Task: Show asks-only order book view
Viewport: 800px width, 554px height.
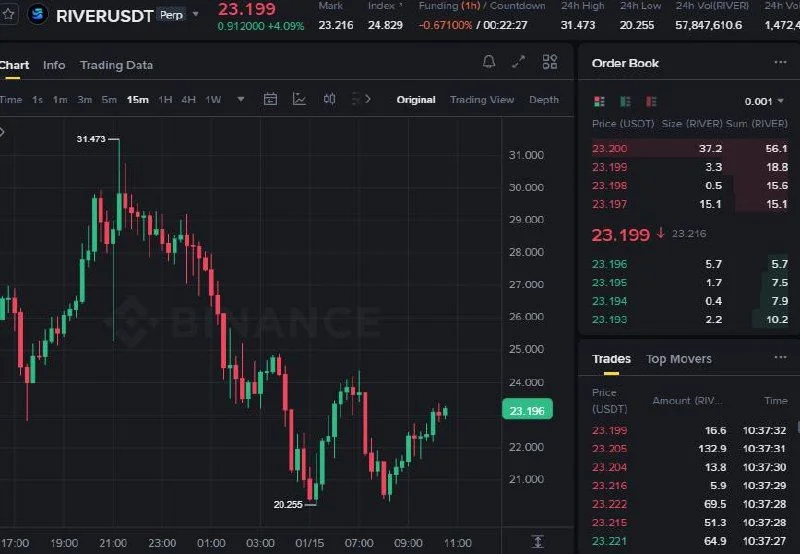Action: pos(651,102)
